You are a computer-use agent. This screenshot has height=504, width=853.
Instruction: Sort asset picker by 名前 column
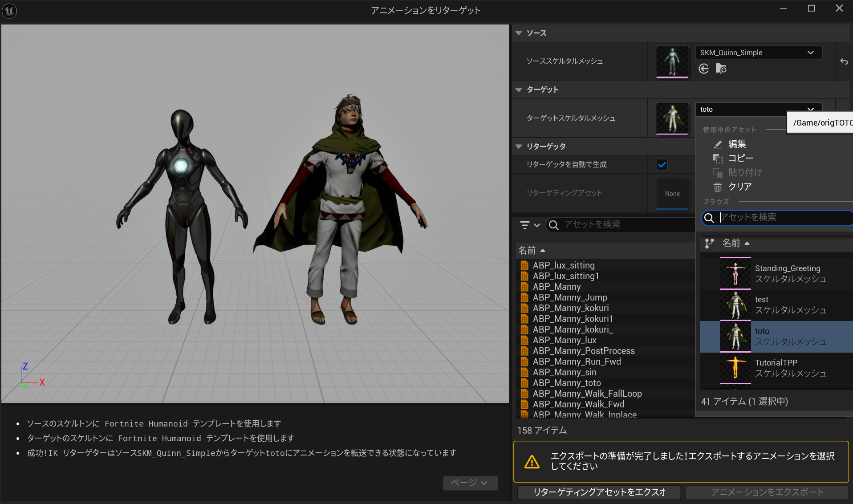(x=736, y=243)
